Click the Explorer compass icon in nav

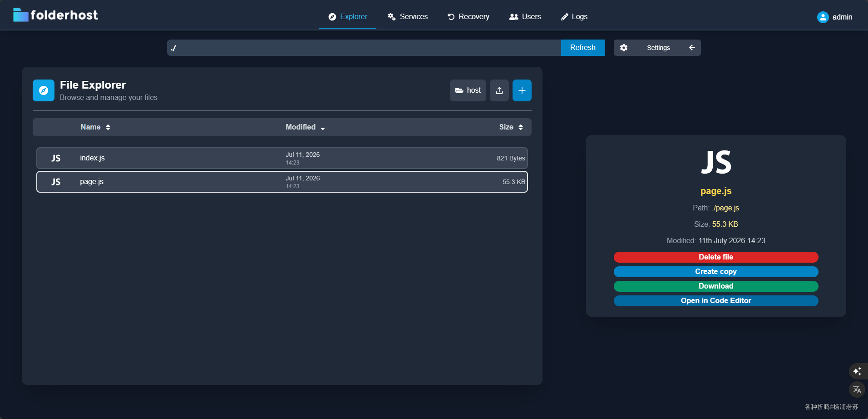tap(332, 17)
